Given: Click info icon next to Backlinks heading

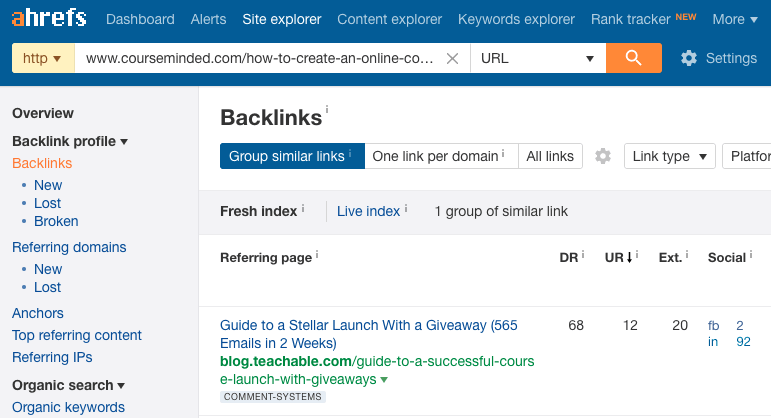Looking at the screenshot, I should pos(327,109).
